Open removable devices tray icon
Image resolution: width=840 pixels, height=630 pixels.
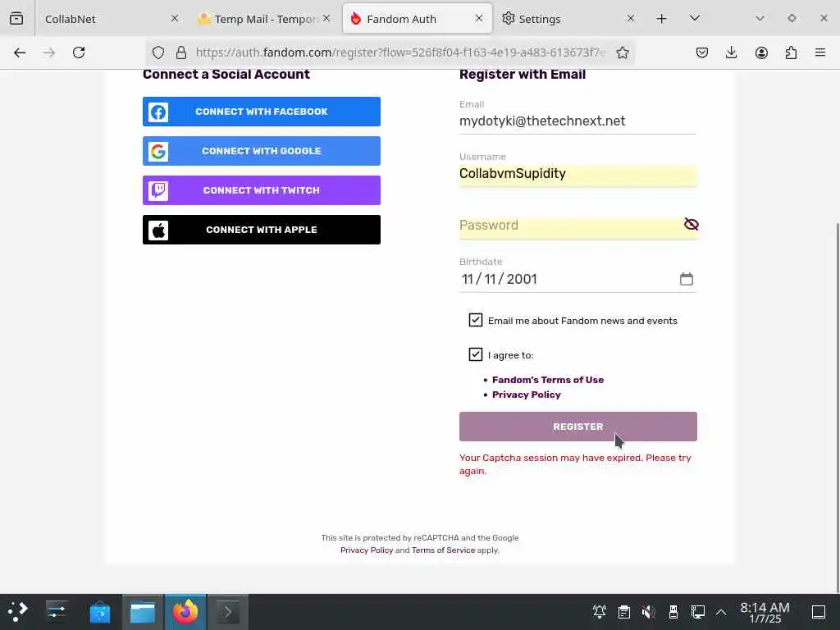coord(673,612)
